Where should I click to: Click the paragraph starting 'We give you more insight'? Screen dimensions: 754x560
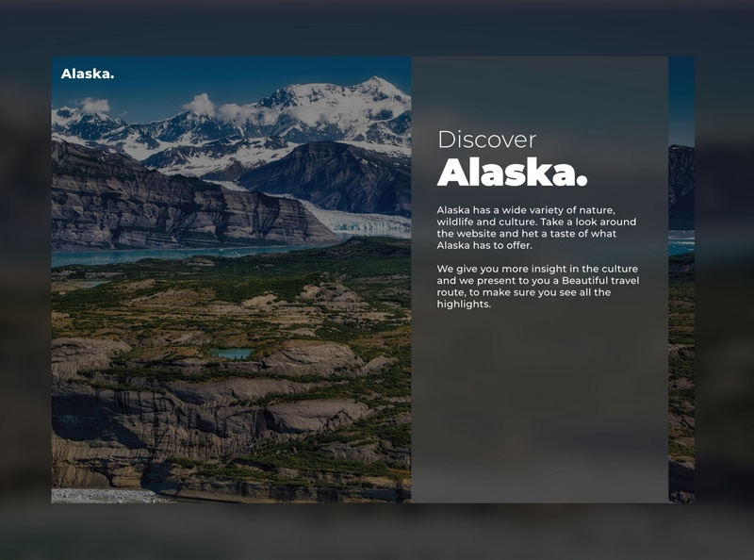tap(538, 287)
